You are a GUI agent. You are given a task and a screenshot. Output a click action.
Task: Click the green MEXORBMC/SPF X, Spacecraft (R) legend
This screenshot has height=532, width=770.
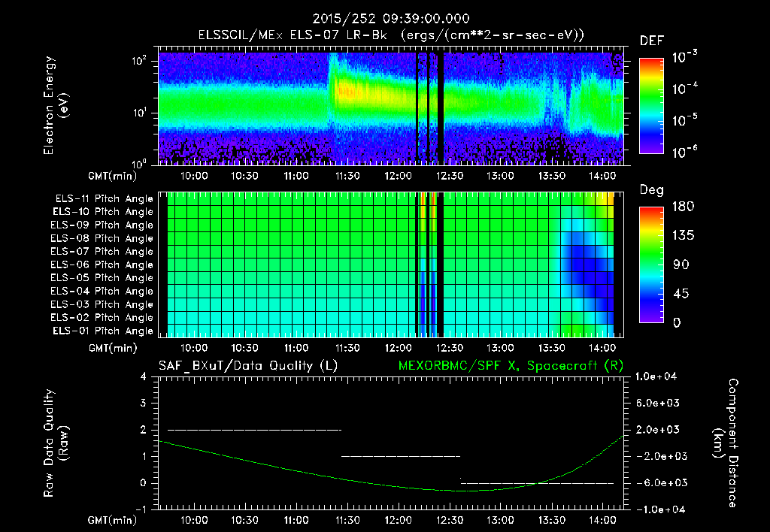[511, 366]
